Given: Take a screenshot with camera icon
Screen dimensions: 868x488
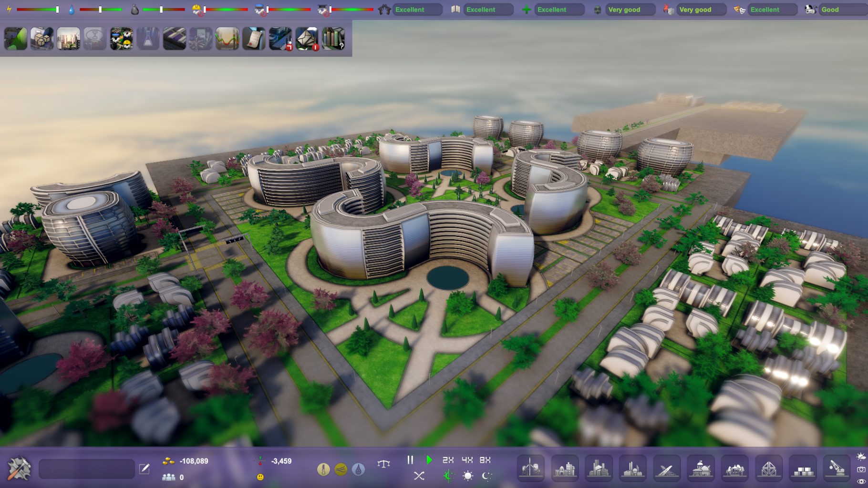Looking at the screenshot, I should coord(861,469).
